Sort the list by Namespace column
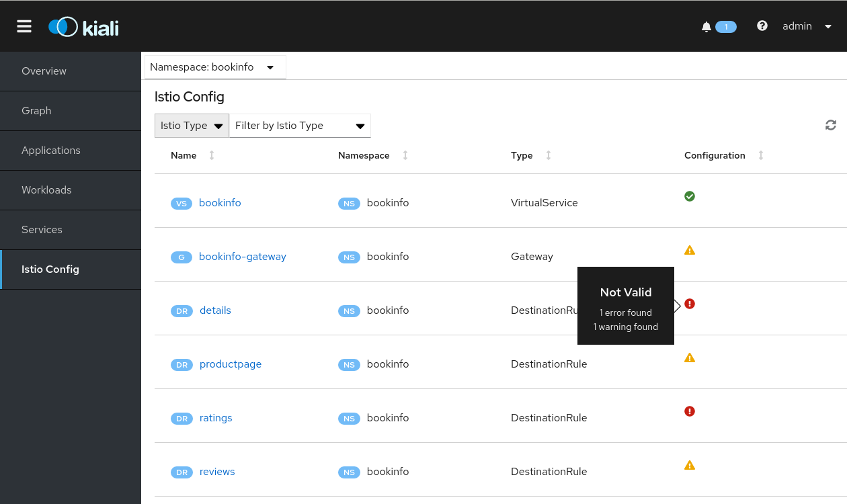Viewport: 847px width, 504px height. coord(405,155)
